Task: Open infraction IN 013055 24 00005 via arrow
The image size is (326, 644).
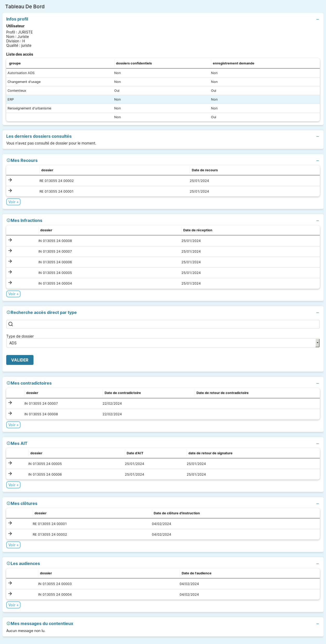Action: 10,272
